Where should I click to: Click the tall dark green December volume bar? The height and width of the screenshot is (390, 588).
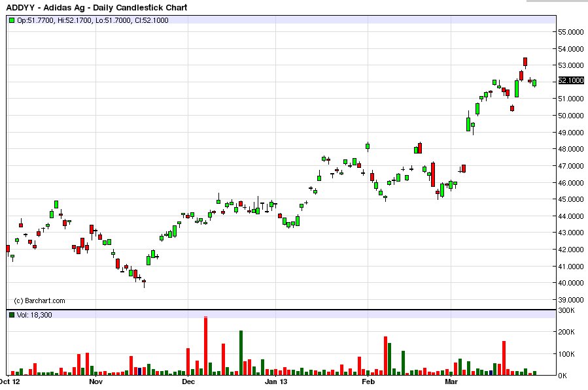241,353
